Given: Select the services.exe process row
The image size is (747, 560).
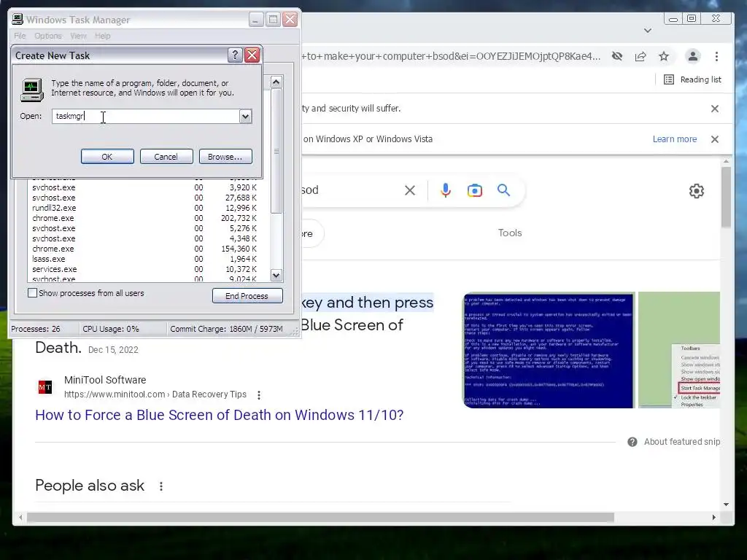Looking at the screenshot, I should (x=145, y=269).
